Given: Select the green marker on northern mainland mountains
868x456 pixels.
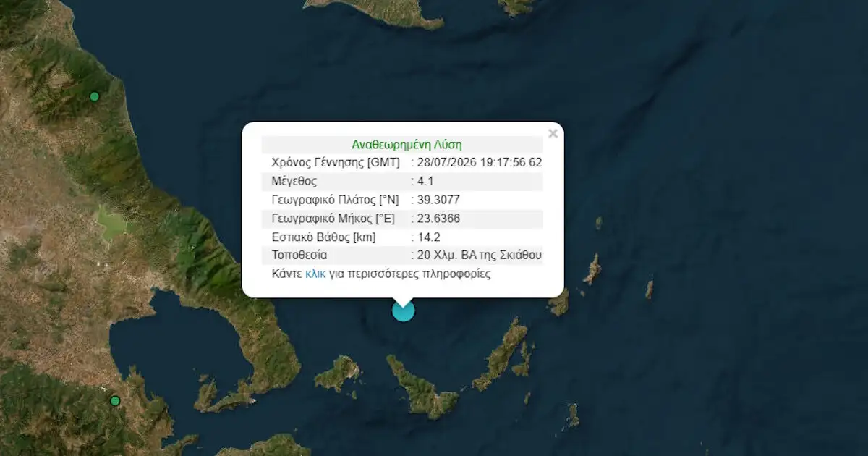Looking at the screenshot, I should point(94,96).
